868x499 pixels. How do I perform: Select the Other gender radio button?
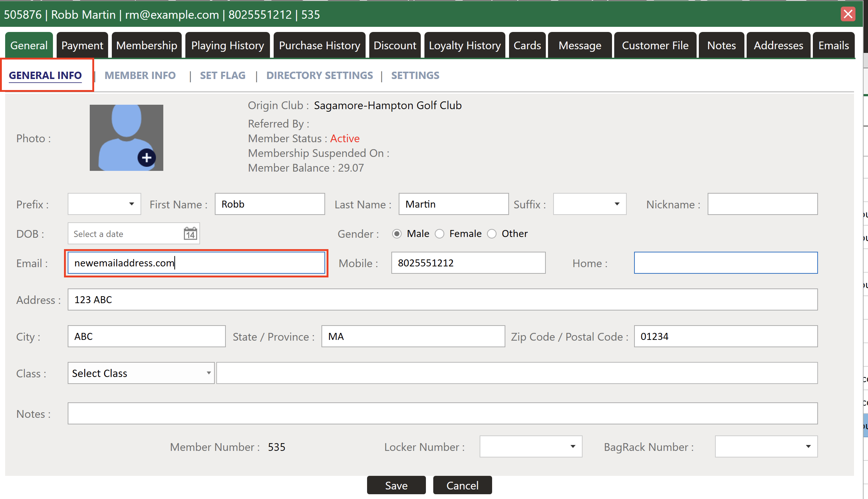point(492,234)
